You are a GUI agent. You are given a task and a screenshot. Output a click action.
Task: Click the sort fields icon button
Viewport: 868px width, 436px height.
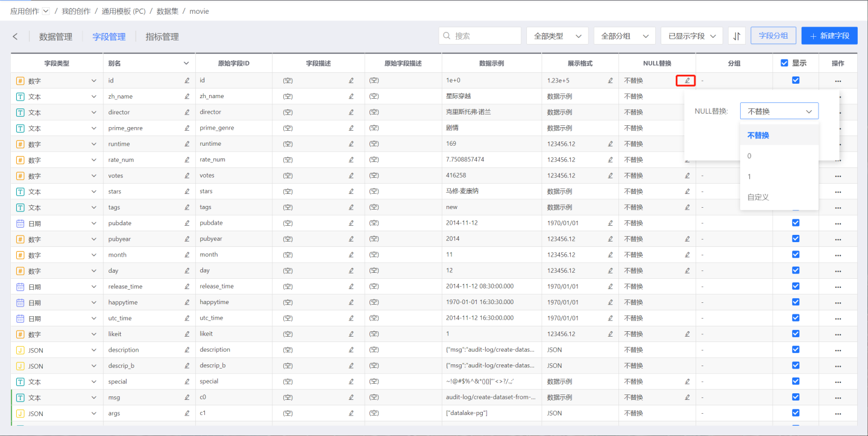pyautogui.click(x=737, y=36)
